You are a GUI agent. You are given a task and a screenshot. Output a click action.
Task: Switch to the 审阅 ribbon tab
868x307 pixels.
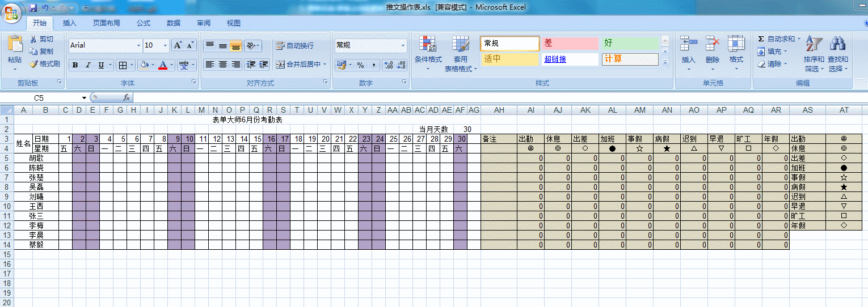(204, 23)
